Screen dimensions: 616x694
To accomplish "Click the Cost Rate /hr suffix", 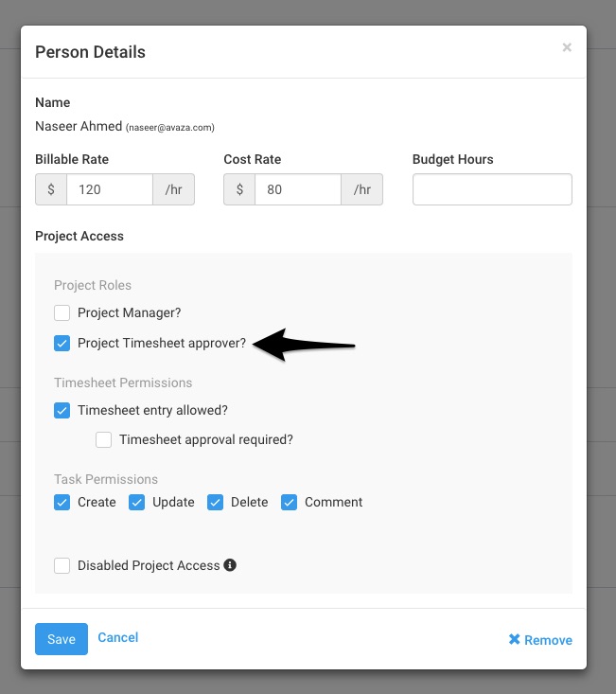I will click(362, 189).
